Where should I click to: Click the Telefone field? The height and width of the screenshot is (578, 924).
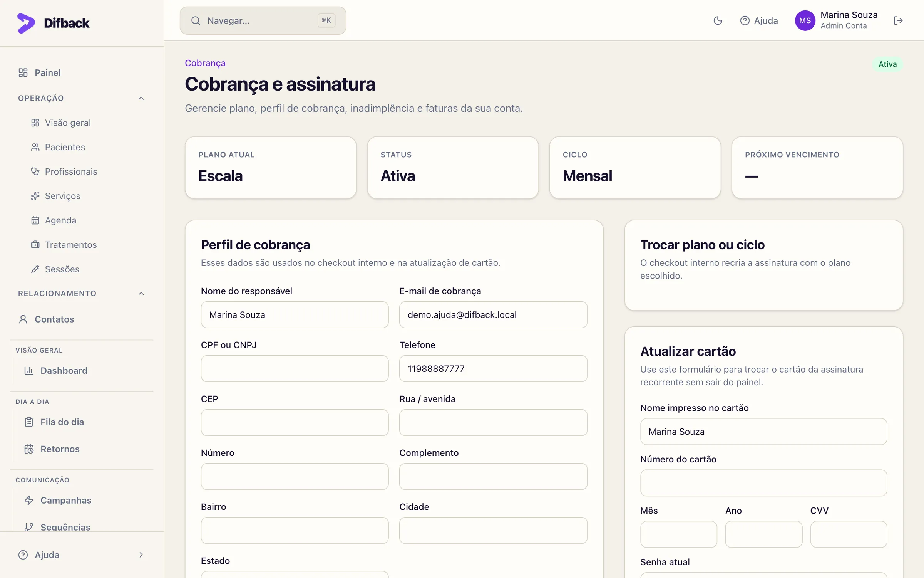(493, 369)
